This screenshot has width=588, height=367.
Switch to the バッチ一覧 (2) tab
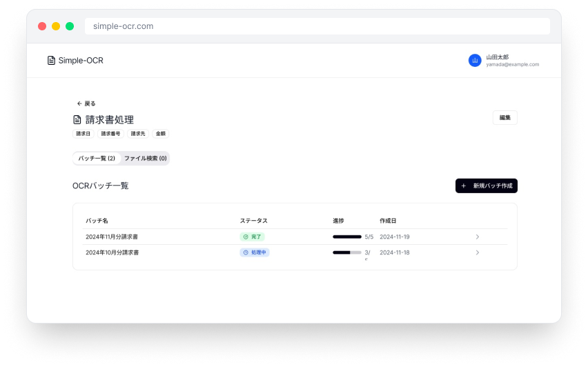coord(97,158)
